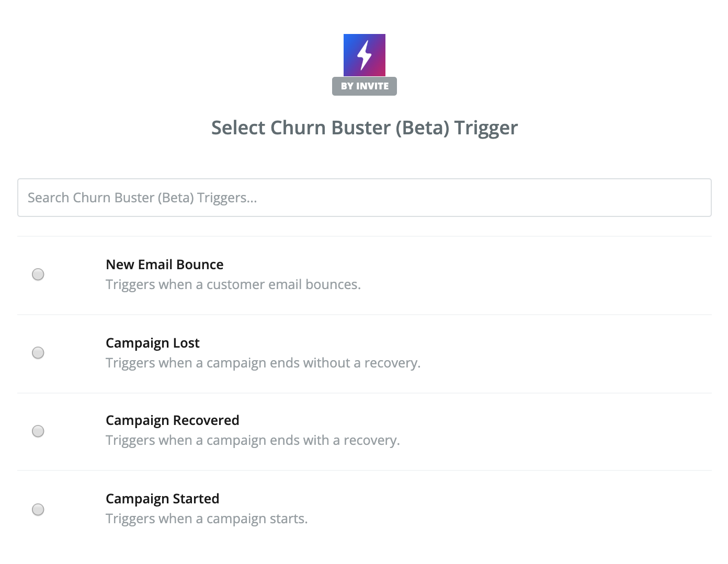
Task: Click the Campaign Lost title
Action: pos(152,343)
